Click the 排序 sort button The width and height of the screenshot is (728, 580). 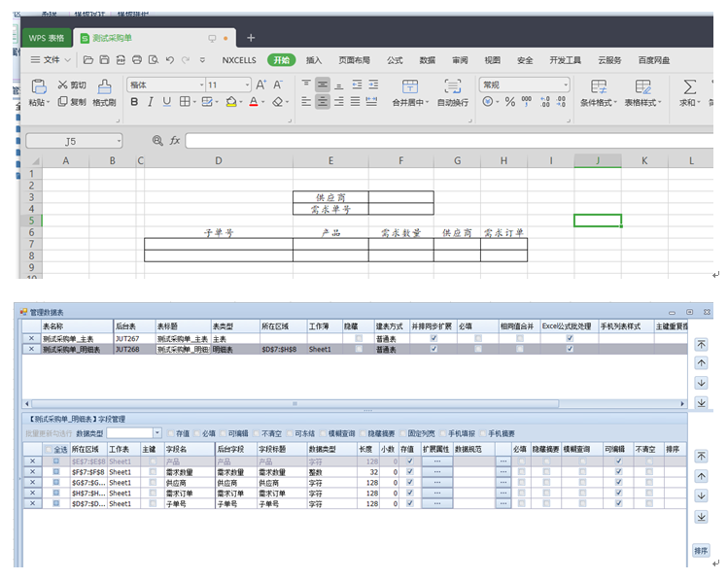click(x=701, y=551)
